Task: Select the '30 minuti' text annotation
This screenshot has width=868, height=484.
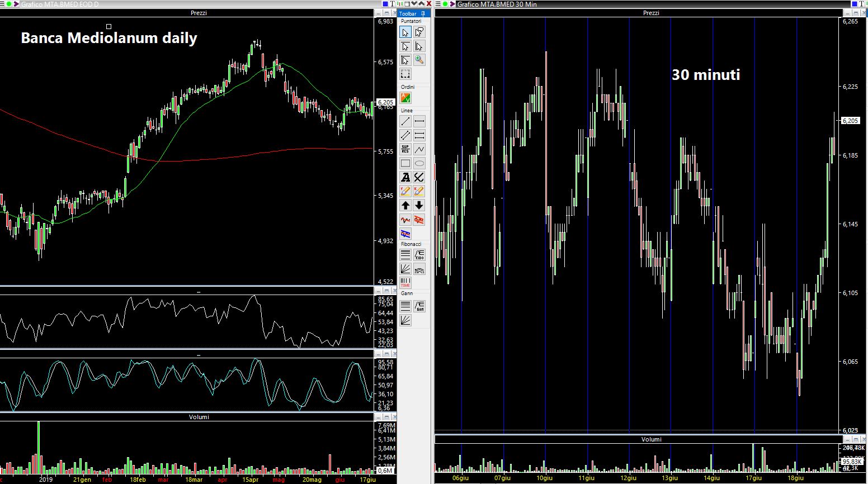Action: pyautogui.click(x=706, y=75)
